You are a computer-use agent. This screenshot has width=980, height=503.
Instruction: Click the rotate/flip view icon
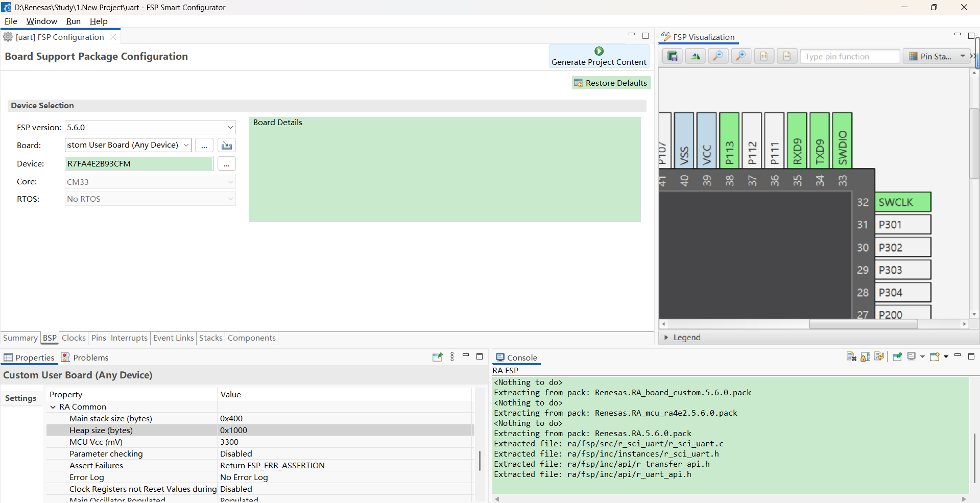point(696,56)
